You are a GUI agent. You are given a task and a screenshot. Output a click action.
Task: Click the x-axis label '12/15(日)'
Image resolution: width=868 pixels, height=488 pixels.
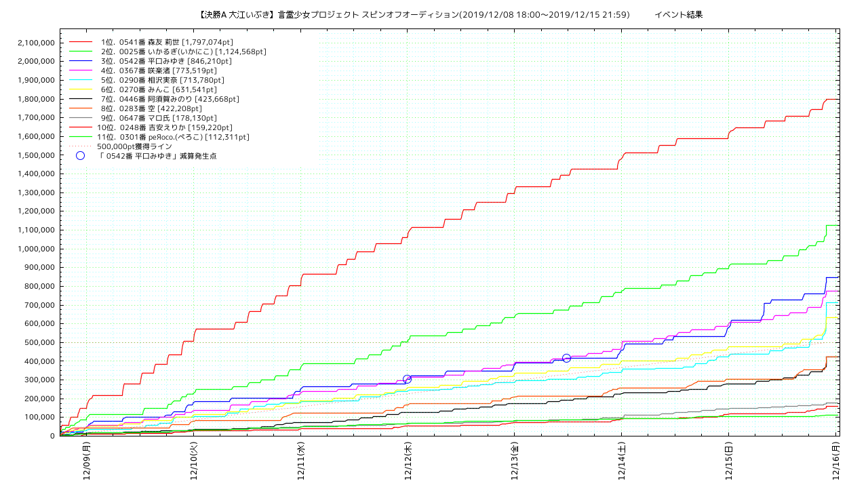point(729,462)
